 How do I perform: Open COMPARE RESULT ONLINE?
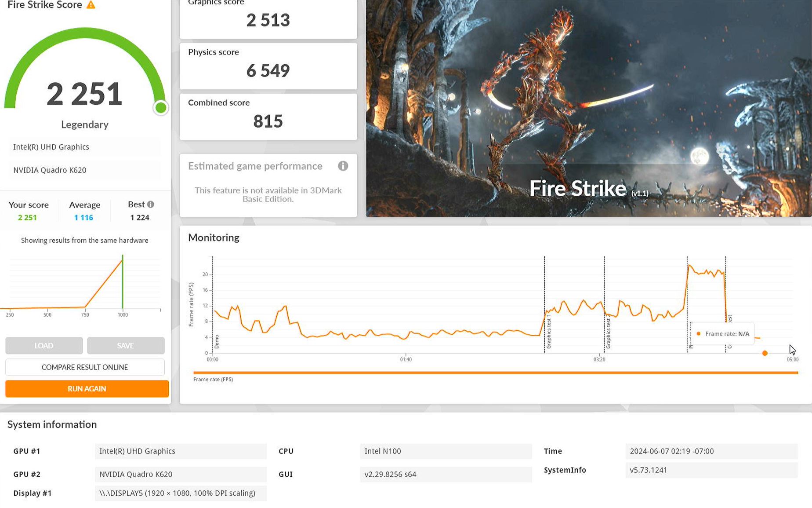click(x=85, y=367)
